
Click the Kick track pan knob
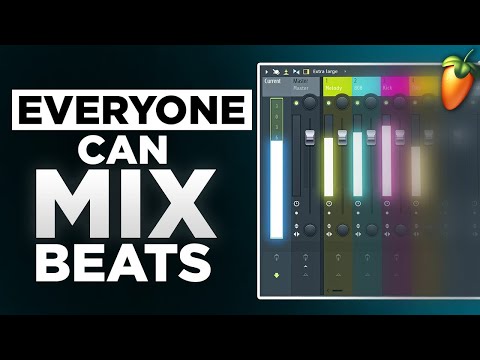click(x=400, y=102)
